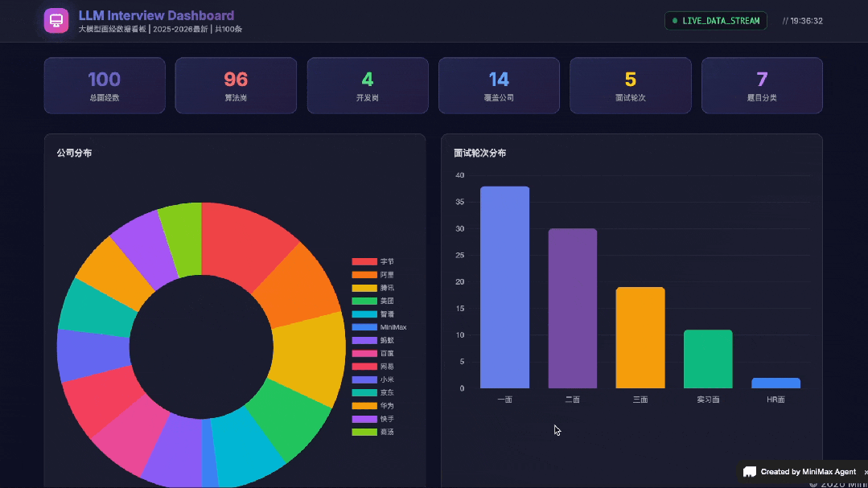Click the orange 三面 bar
The image size is (868, 488).
(640, 338)
